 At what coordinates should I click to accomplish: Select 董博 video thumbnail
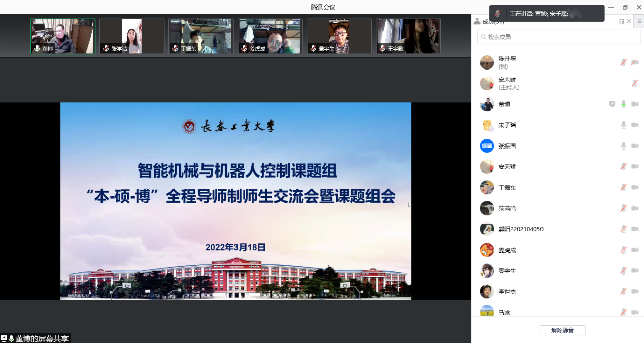(63, 36)
